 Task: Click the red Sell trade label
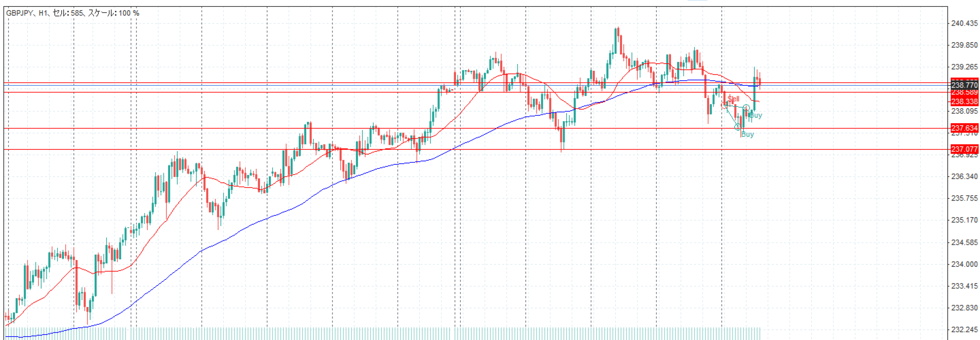(x=733, y=99)
